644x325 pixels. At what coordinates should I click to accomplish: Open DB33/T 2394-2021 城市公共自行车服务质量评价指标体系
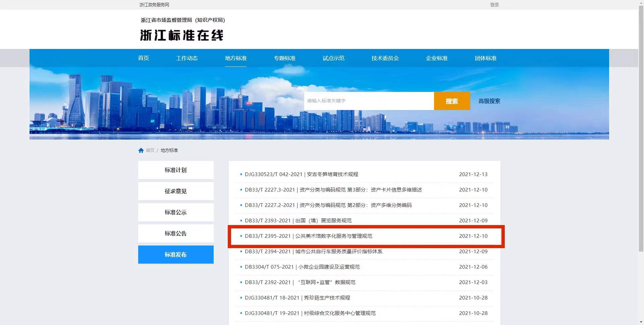pyautogui.click(x=314, y=252)
